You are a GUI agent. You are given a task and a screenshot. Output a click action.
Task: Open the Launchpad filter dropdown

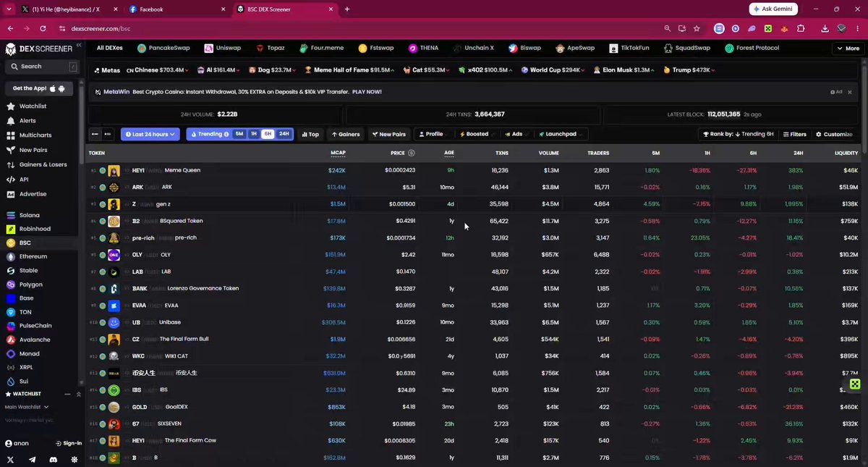561,134
